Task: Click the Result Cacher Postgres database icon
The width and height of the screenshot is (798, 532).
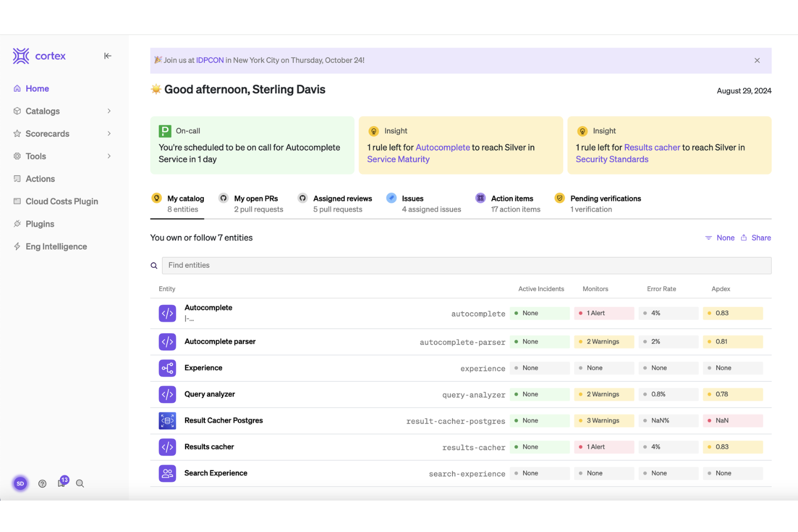Action: (x=167, y=420)
